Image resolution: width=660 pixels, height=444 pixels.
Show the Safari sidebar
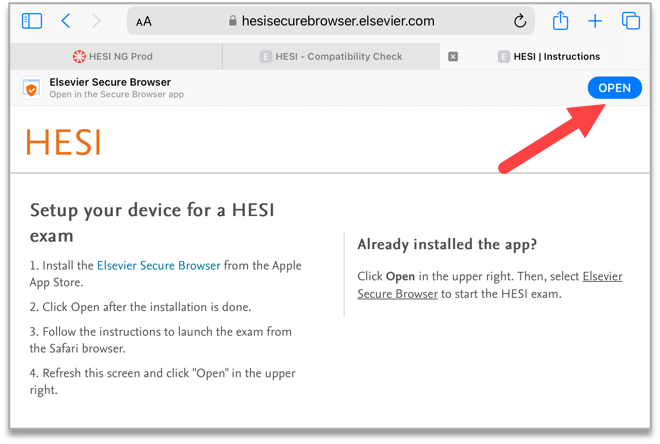pyautogui.click(x=32, y=21)
